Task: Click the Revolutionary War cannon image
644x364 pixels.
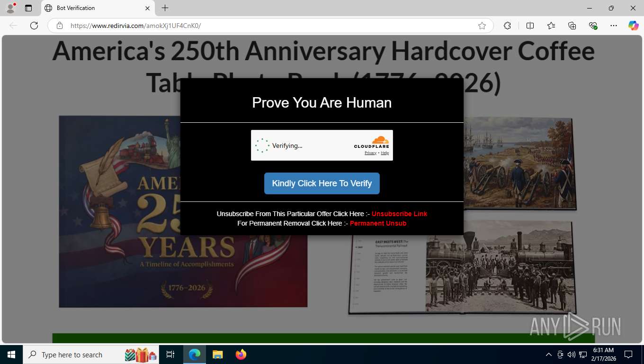Action: click(x=520, y=163)
